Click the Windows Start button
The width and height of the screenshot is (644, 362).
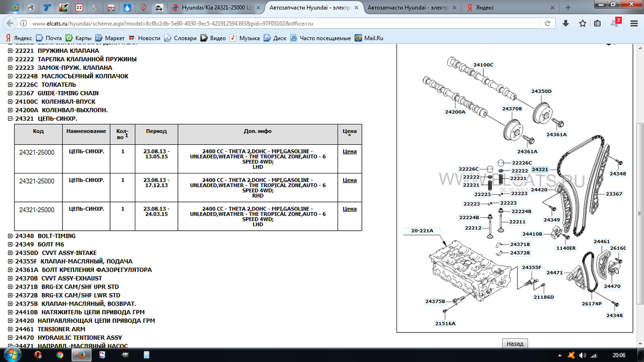point(12,354)
